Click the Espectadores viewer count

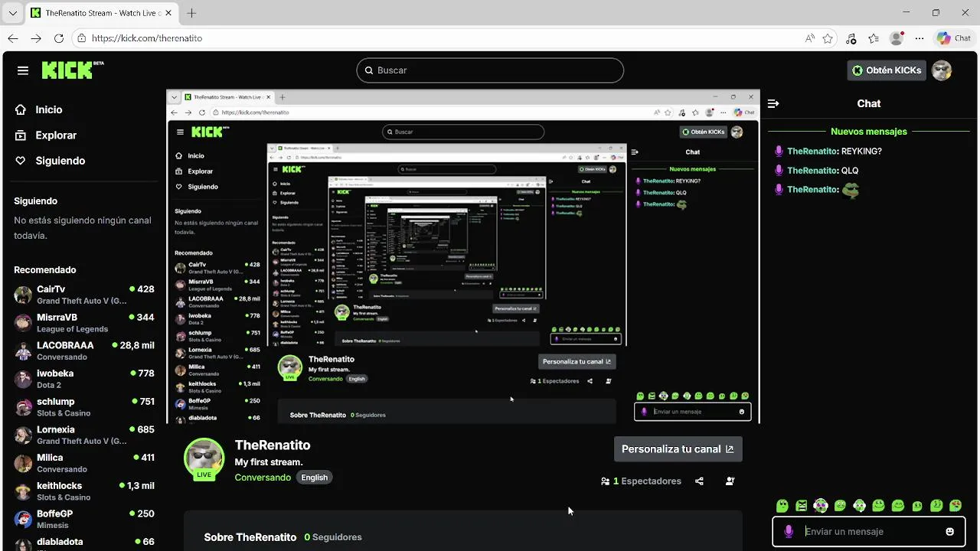coord(642,481)
